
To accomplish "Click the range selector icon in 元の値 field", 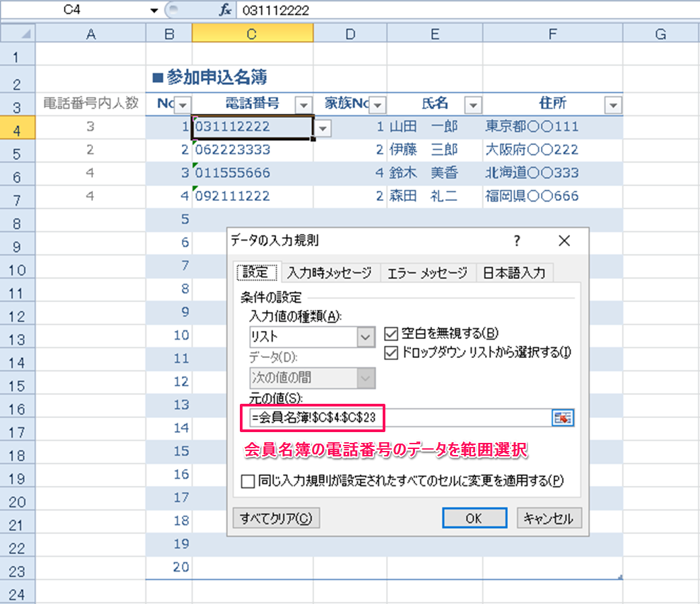I will point(563,418).
